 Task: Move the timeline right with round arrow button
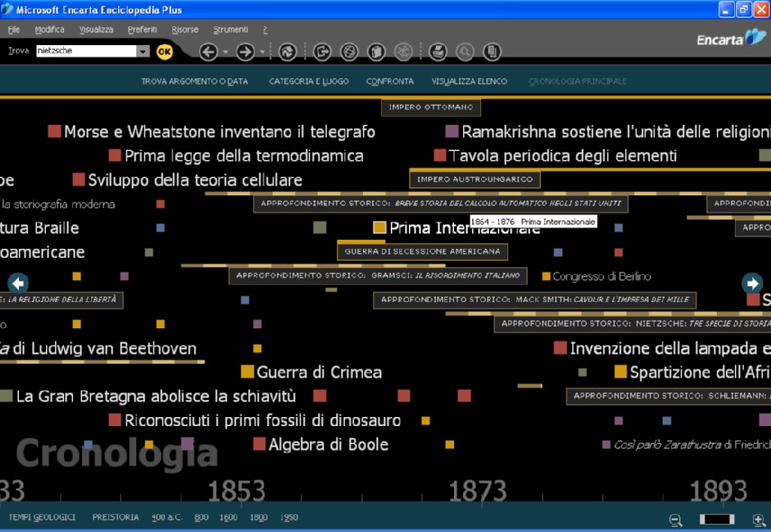[752, 283]
